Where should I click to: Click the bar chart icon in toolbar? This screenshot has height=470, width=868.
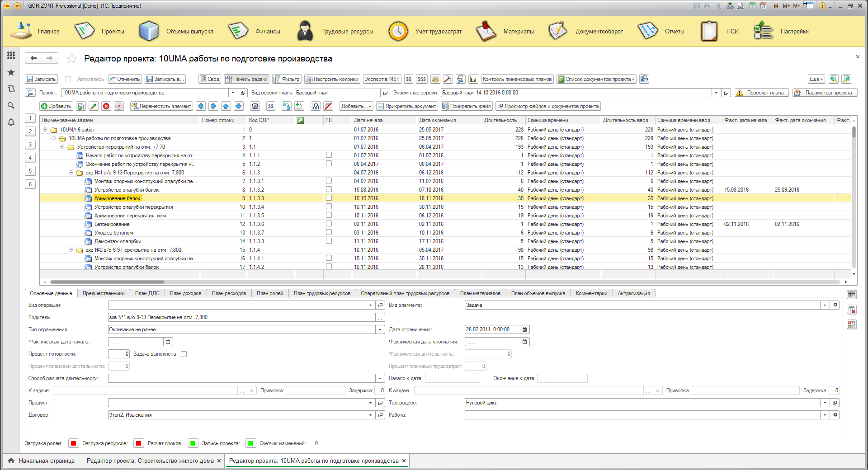pos(473,79)
